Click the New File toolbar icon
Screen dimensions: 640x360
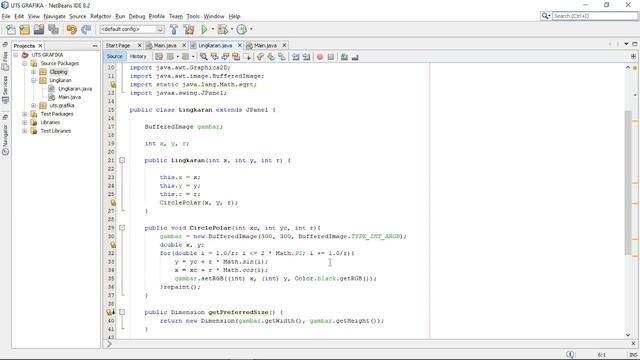[x=11, y=29]
